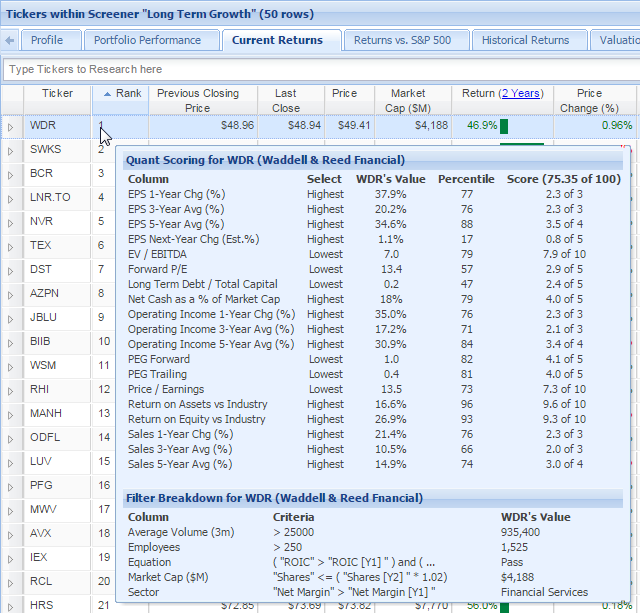
Task: Click the green return bar for WDR
Action: tap(504, 126)
